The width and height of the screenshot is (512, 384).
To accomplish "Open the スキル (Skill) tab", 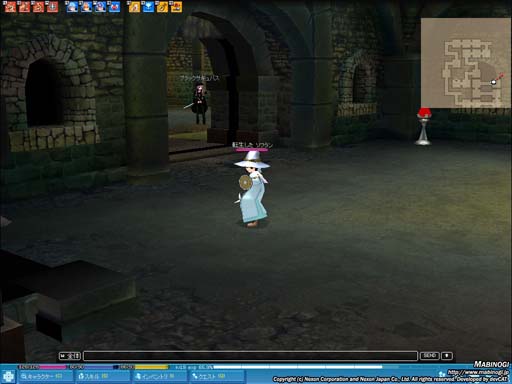I will tap(103, 376).
